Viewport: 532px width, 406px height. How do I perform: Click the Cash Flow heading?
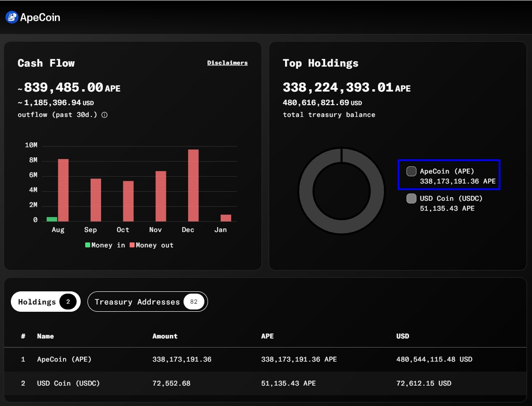(46, 63)
